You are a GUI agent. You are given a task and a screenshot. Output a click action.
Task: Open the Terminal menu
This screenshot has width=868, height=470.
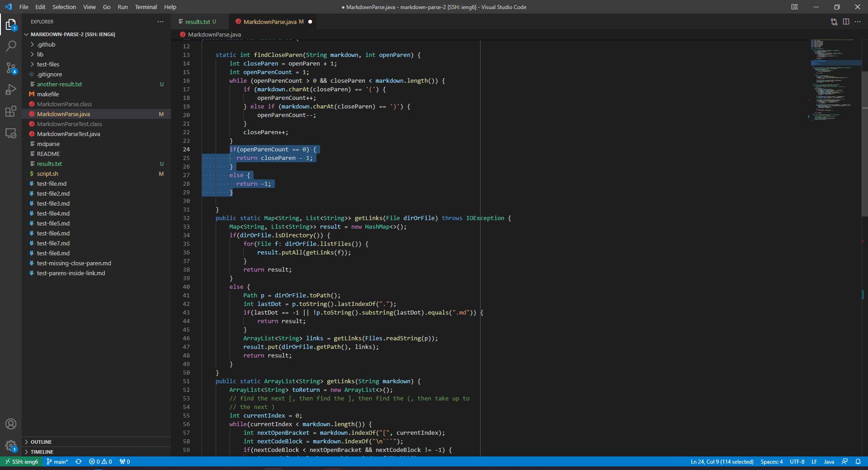(x=146, y=7)
